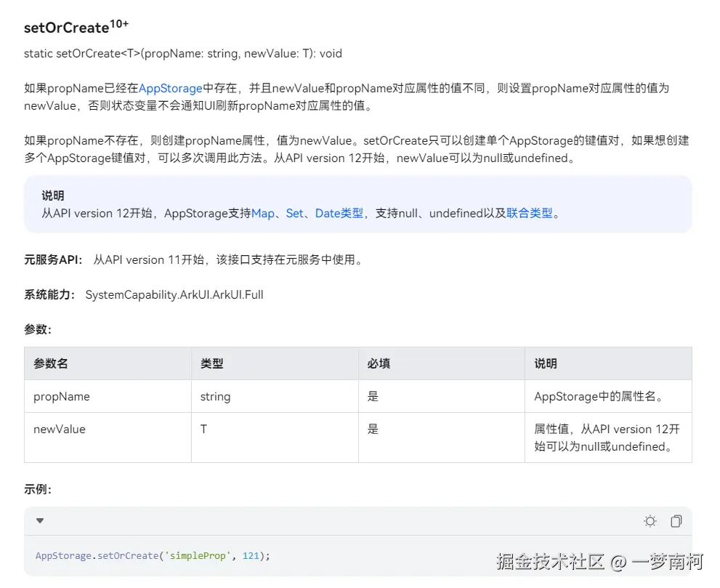720x588 pixels.
Task: Click the 说明 title in the note box
Action: tap(53, 196)
